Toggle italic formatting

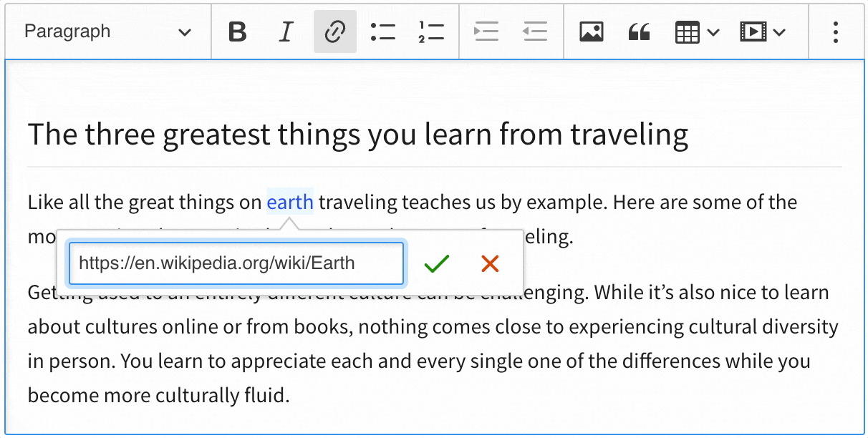(286, 31)
